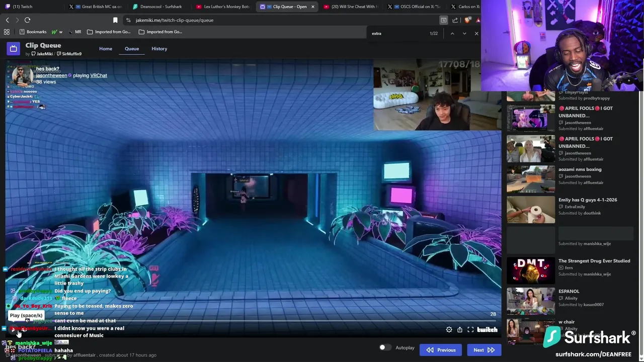The image size is (644, 362).
Task: Bookmark this page via address bar icon
Action: [x=115, y=20]
